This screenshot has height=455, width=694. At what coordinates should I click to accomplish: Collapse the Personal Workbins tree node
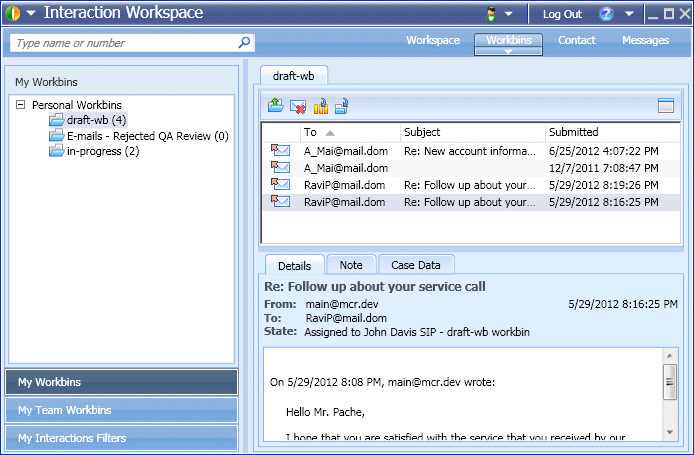21,104
